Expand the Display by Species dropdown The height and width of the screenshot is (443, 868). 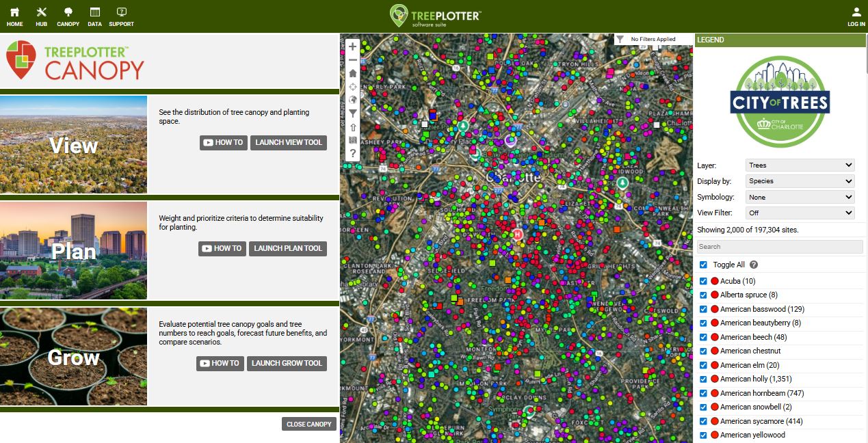800,181
